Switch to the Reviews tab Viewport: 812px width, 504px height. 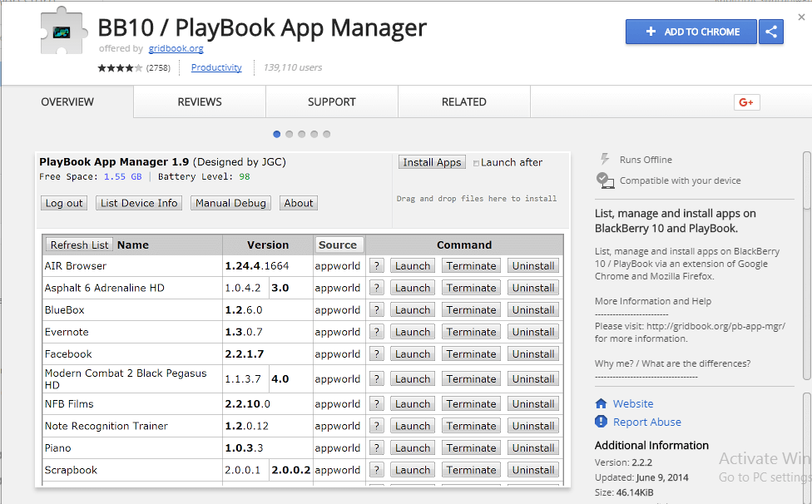coord(199,101)
